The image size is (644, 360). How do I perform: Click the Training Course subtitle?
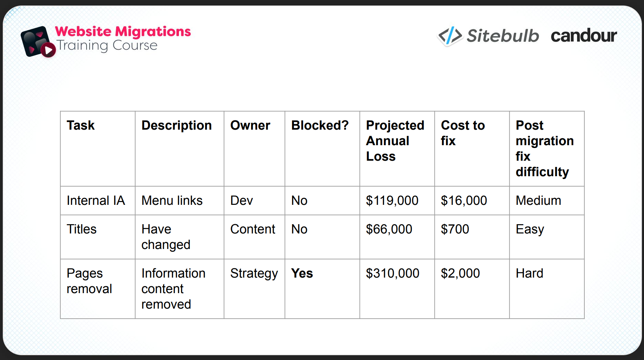[x=107, y=46]
